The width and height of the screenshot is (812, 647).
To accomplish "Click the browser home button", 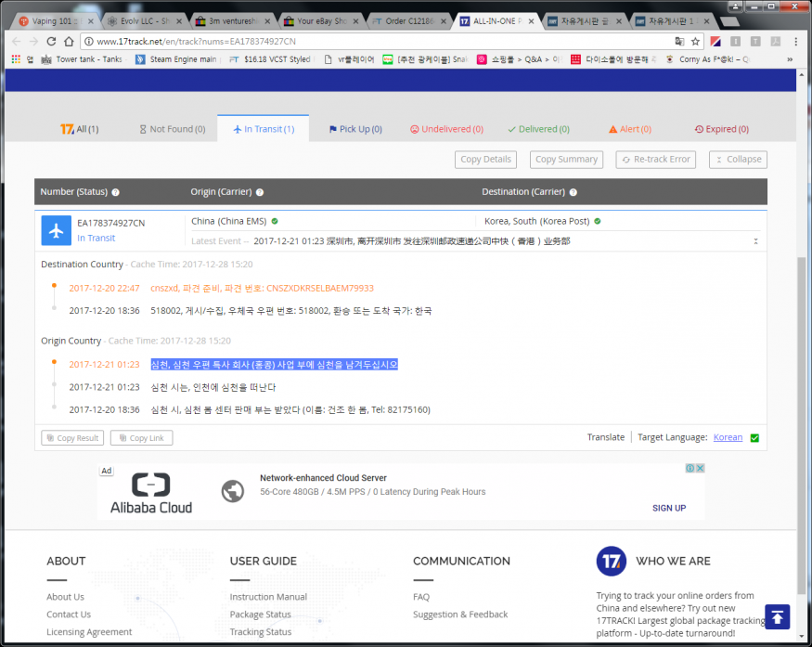I will (x=68, y=42).
